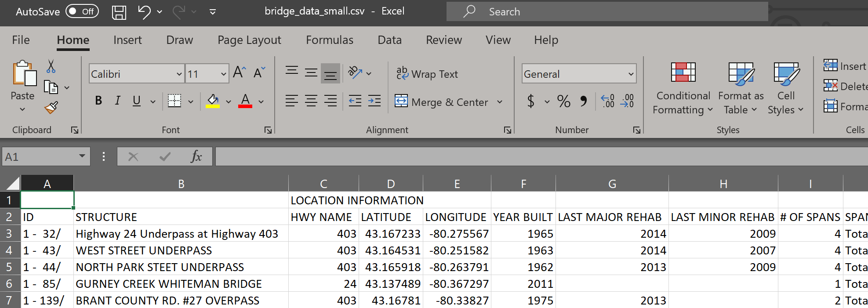Image resolution: width=868 pixels, height=308 pixels.
Task: Click Insert cells button
Action: [845, 66]
